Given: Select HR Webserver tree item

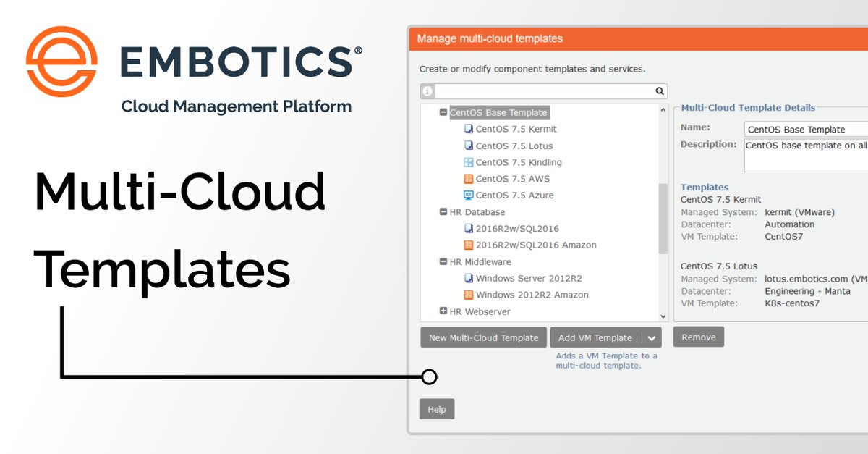Looking at the screenshot, I should [x=480, y=312].
